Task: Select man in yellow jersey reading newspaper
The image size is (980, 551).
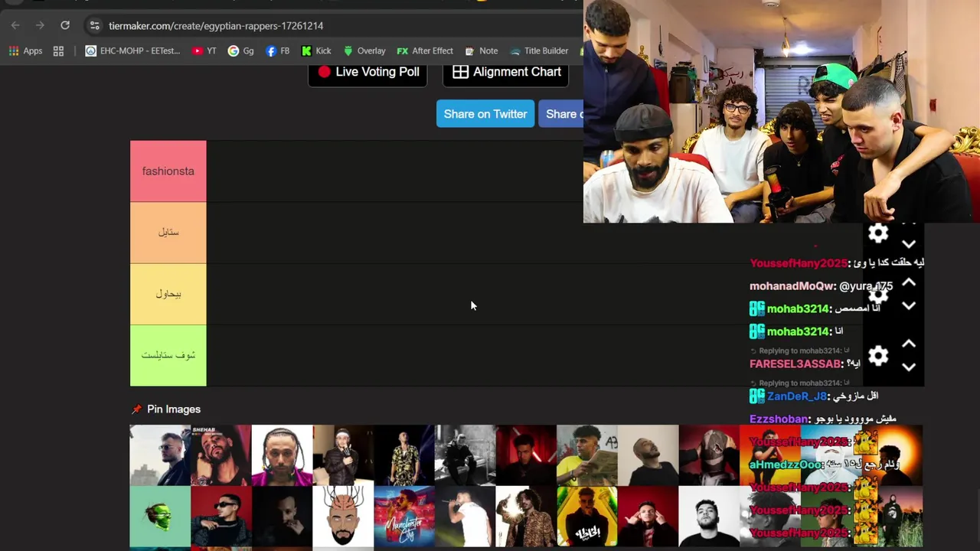Action: coord(587,455)
